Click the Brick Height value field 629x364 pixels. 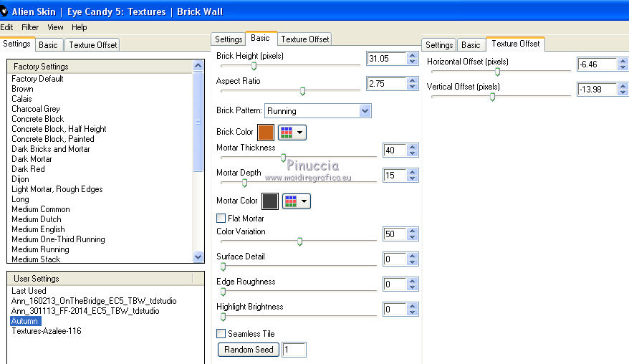(387, 59)
